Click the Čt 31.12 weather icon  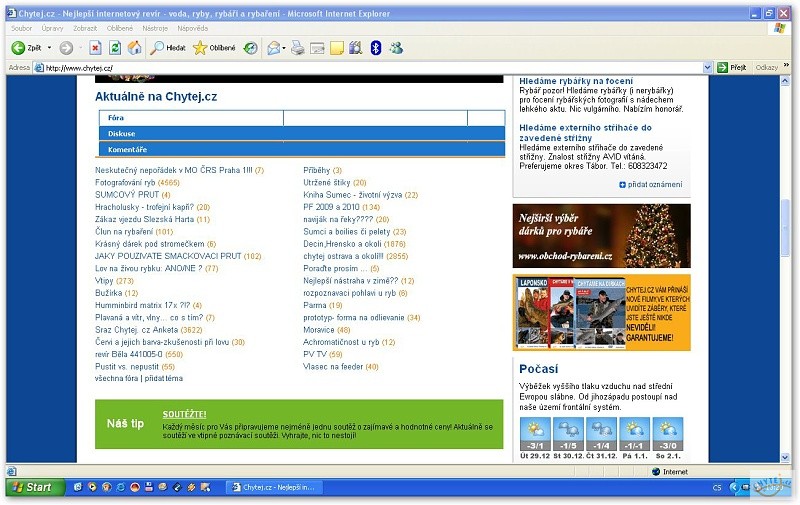pyautogui.click(x=602, y=434)
